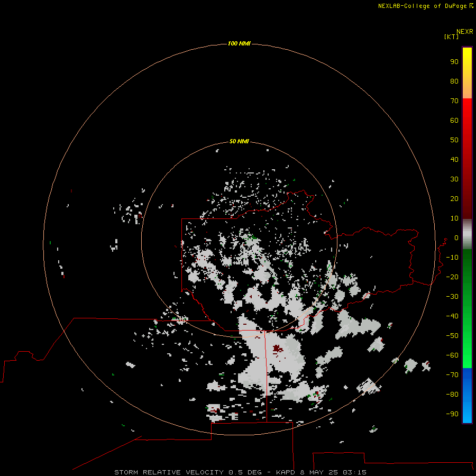Click the 10 tick label on scale
Viewport: 476px width, 476px height.
tap(454, 218)
